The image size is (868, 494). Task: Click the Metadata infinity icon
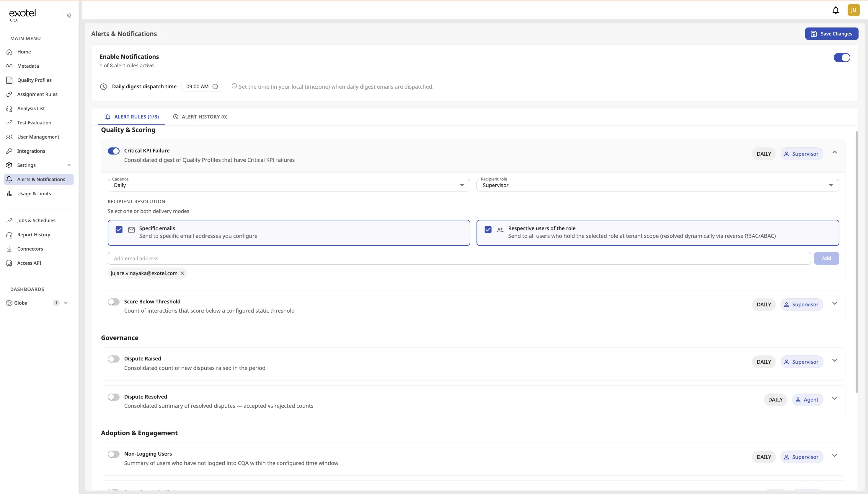9,66
